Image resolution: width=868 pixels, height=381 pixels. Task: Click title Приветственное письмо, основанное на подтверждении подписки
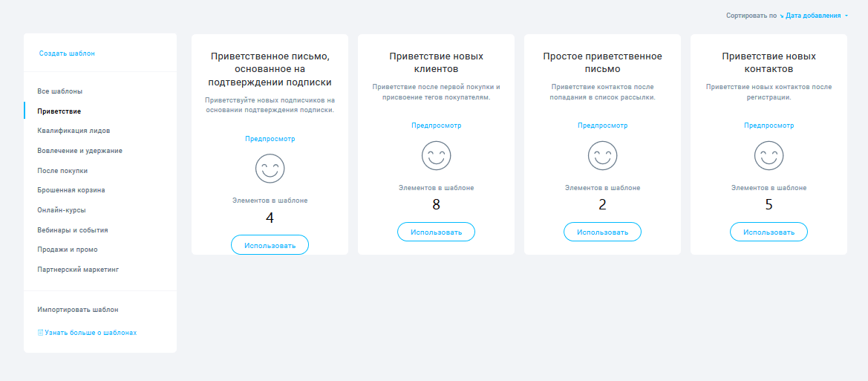tap(270, 69)
